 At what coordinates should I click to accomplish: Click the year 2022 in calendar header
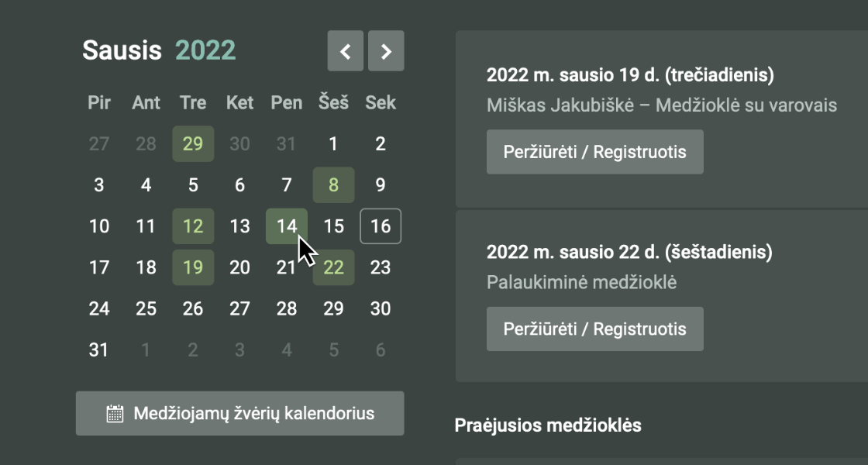(x=205, y=50)
